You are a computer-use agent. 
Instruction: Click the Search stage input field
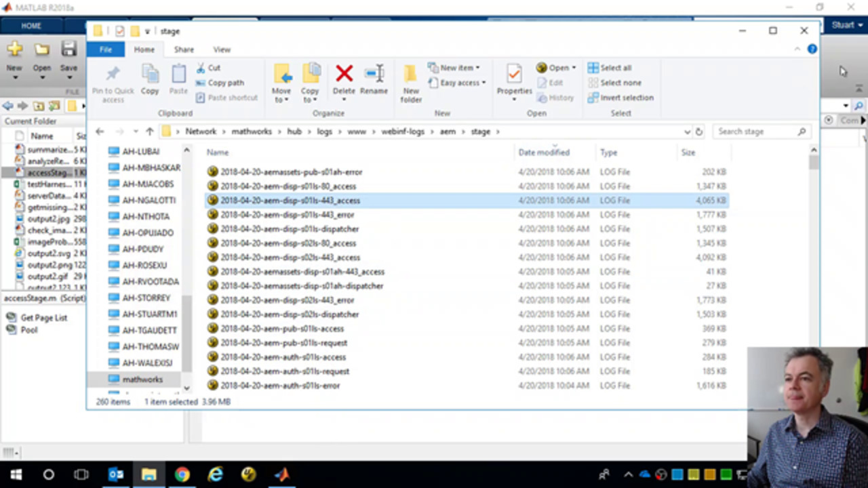coord(755,131)
